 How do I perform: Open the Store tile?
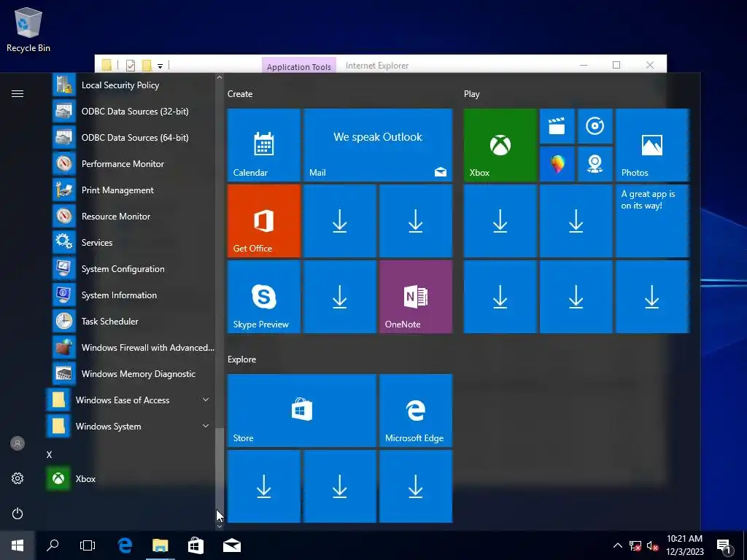[x=301, y=411]
